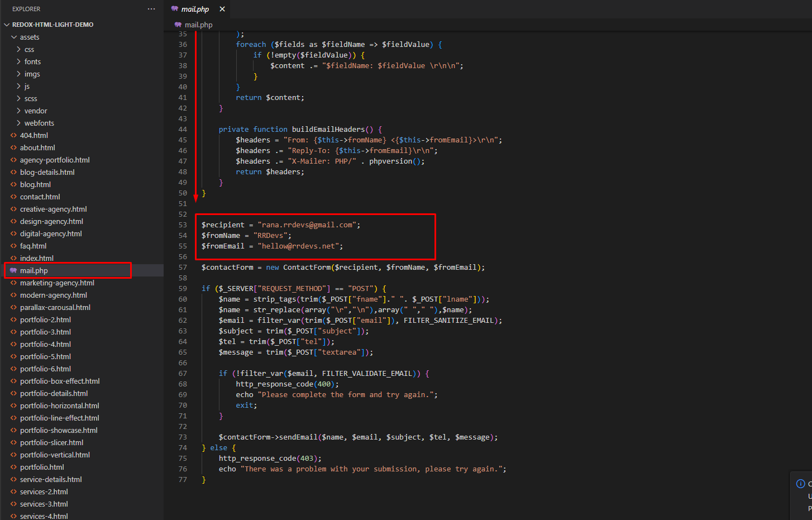Select the mail.php editor tab
Screen dimensions: 812x520
click(195, 9)
